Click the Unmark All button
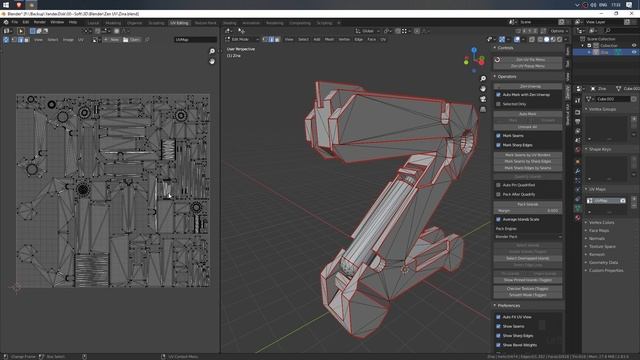 tap(528, 127)
